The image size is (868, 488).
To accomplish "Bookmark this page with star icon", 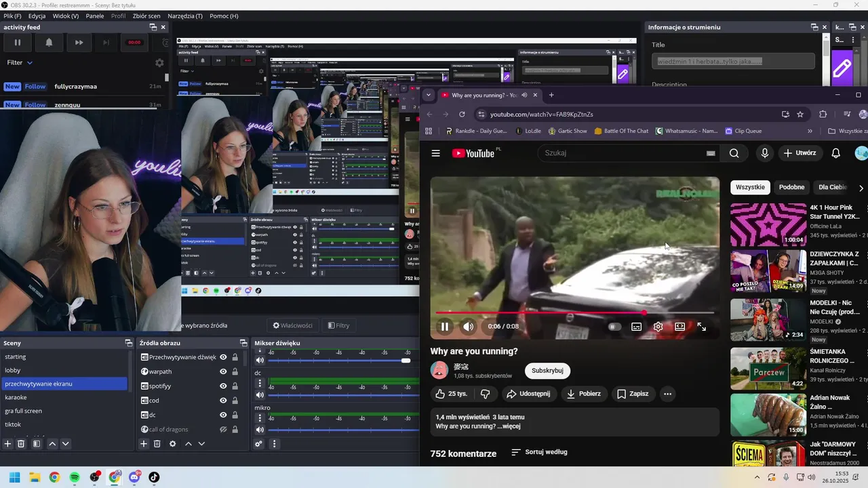I will coord(800,115).
